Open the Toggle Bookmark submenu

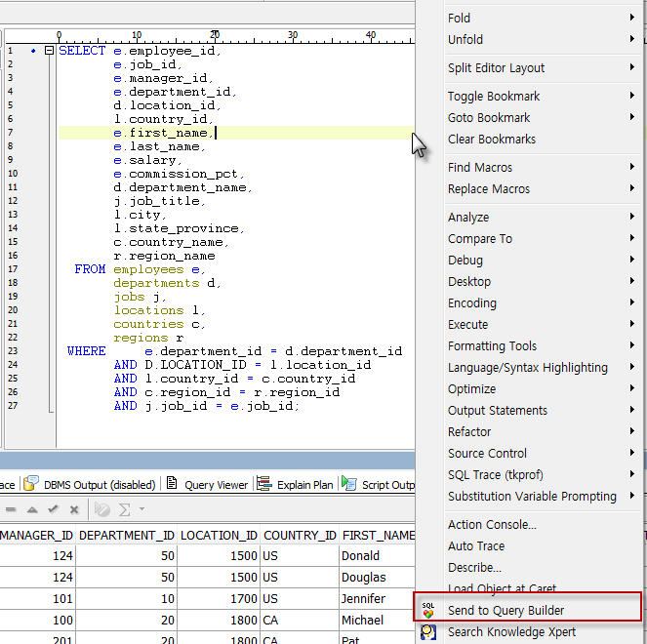493,97
